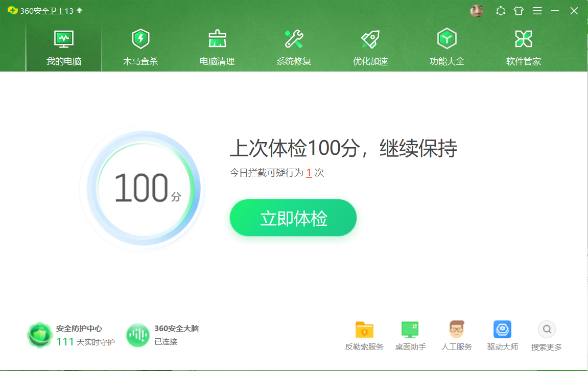Select the 优化加速 tab
588x371 pixels.
pos(370,47)
